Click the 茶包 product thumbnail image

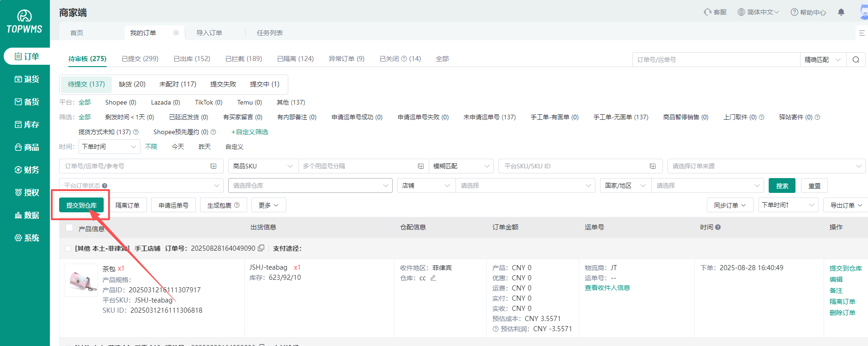[x=81, y=280]
